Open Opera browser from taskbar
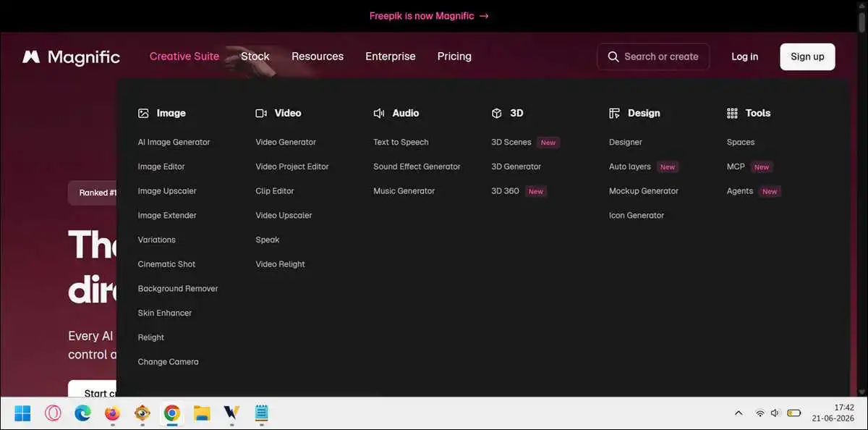Screen dimensions: 868x430 coord(53,413)
